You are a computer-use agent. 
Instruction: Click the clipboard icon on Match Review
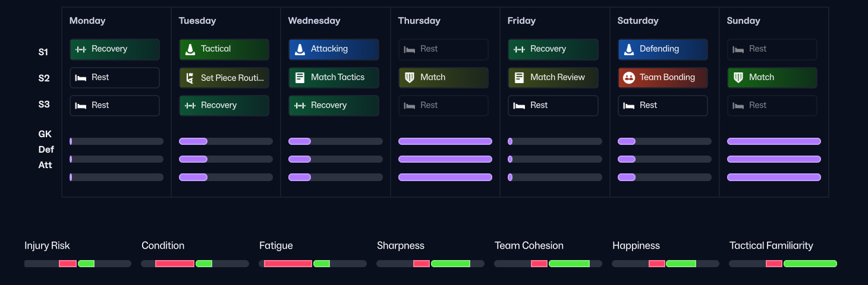[x=519, y=78]
